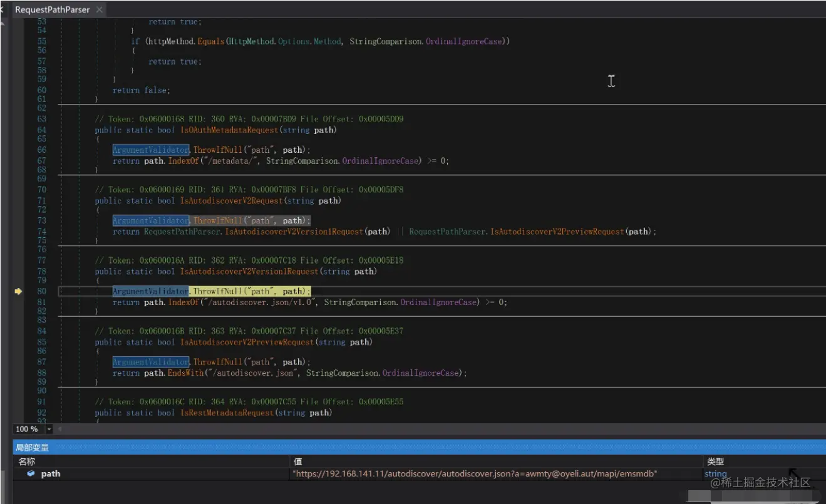The height and width of the screenshot is (504, 826).
Task: Select the RequestPathParser tab
Action: point(52,9)
